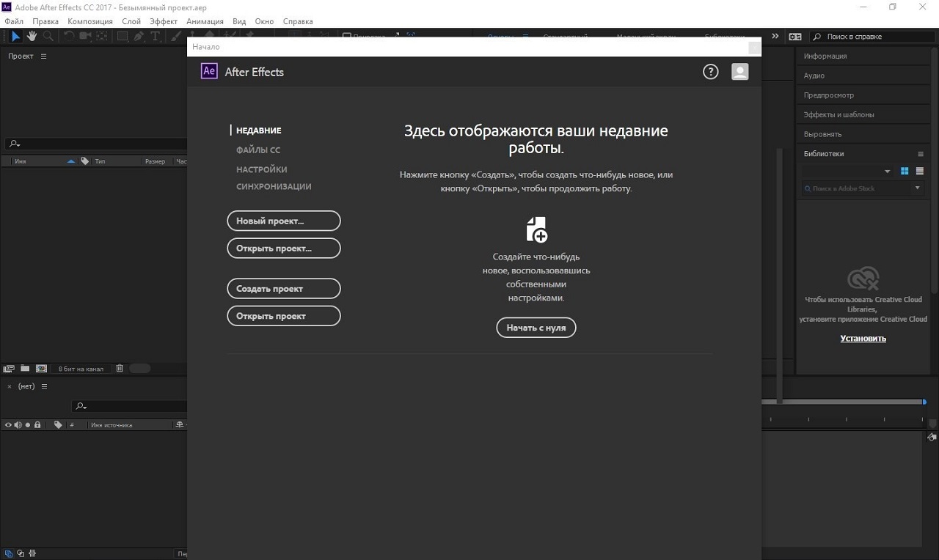Select the Zoom magnifier tool
The image size is (939, 560).
(x=48, y=36)
